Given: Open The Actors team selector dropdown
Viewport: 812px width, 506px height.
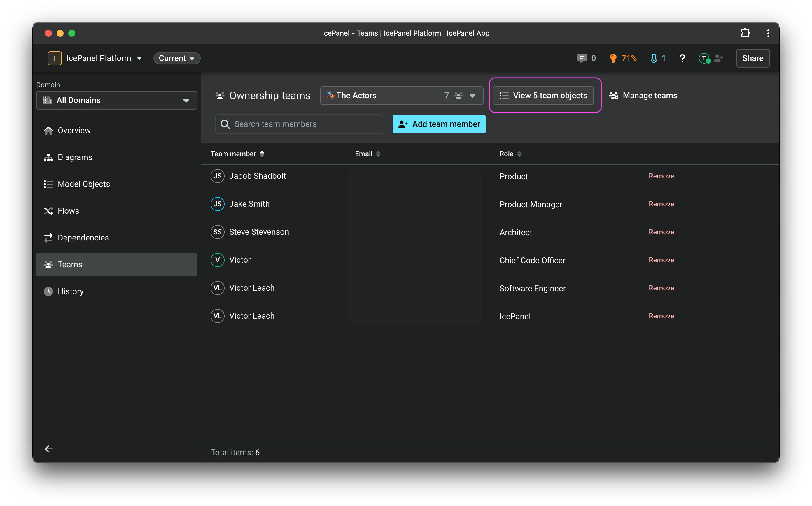Looking at the screenshot, I should (402, 96).
